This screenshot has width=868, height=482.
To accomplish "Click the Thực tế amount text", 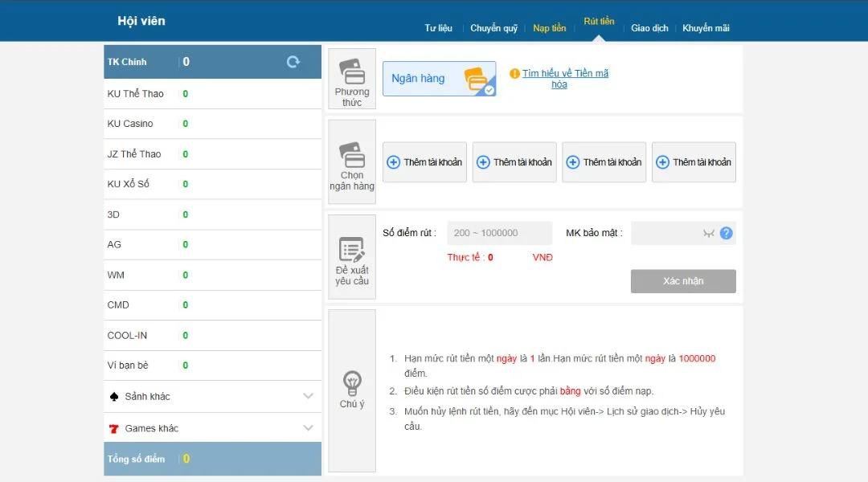I will [470, 257].
